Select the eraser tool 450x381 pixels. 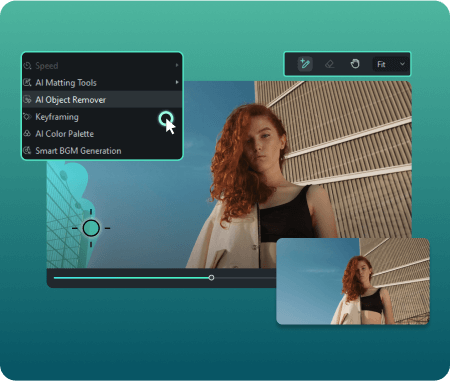tap(329, 64)
